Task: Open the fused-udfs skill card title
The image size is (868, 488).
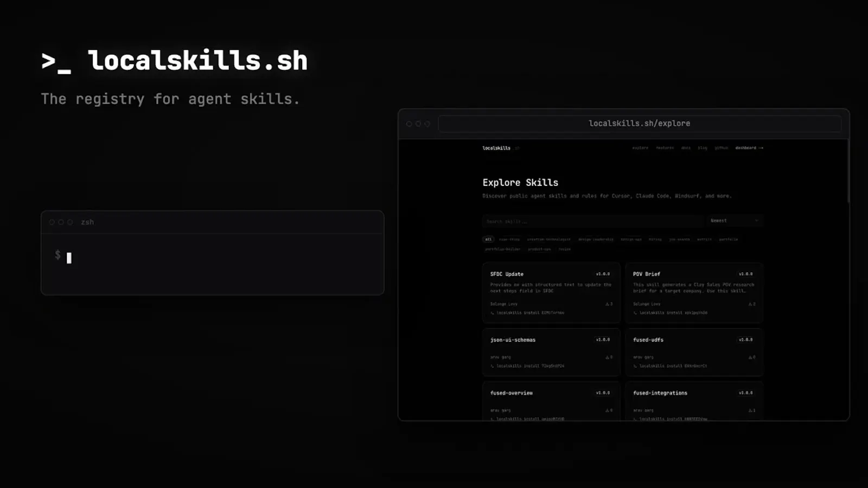Action: [x=648, y=340]
